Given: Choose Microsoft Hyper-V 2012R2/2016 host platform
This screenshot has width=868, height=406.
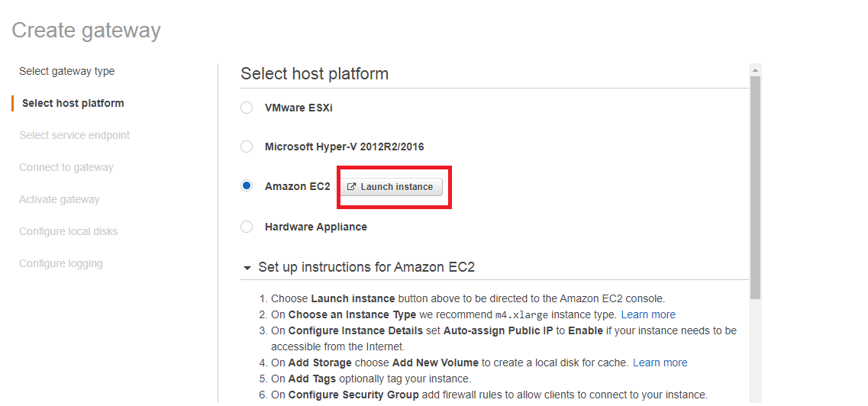Looking at the screenshot, I should pos(247,147).
